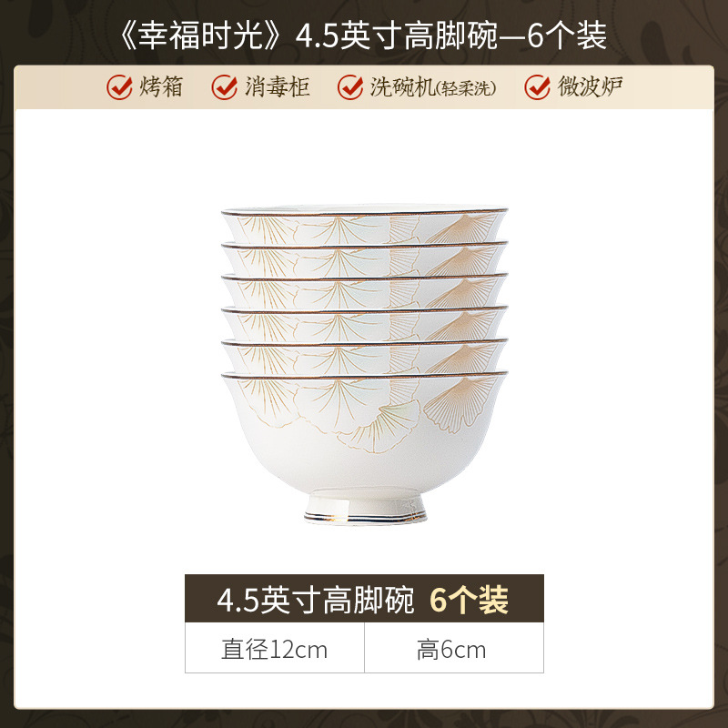This screenshot has height=728, width=728.
Task: Click the red checkmark beside 消毒柜
Action: 225,86
